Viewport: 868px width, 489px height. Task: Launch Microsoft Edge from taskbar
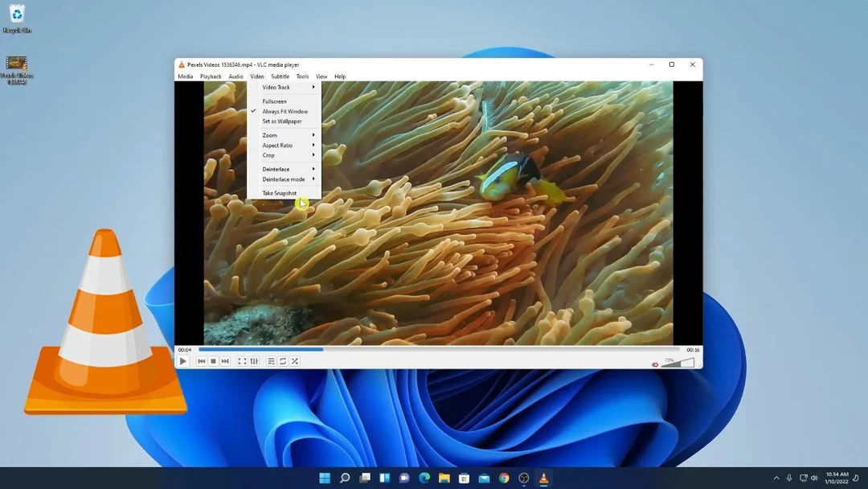coord(424,478)
